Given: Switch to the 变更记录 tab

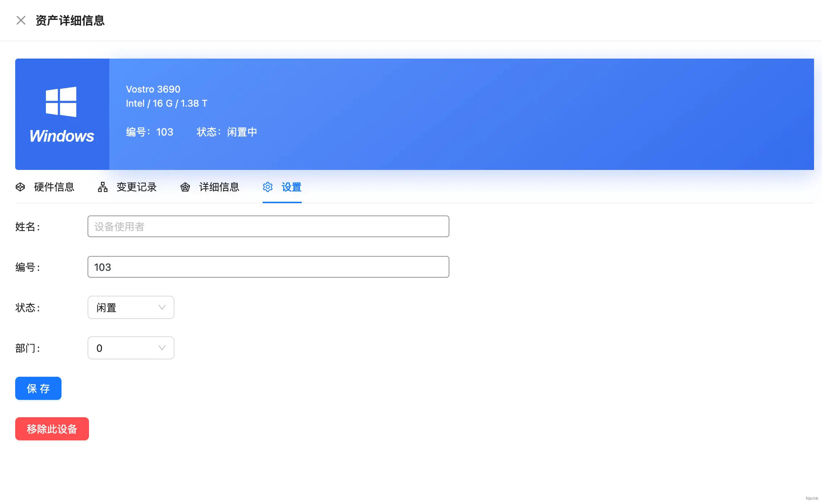Looking at the screenshot, I should (127, 187).
